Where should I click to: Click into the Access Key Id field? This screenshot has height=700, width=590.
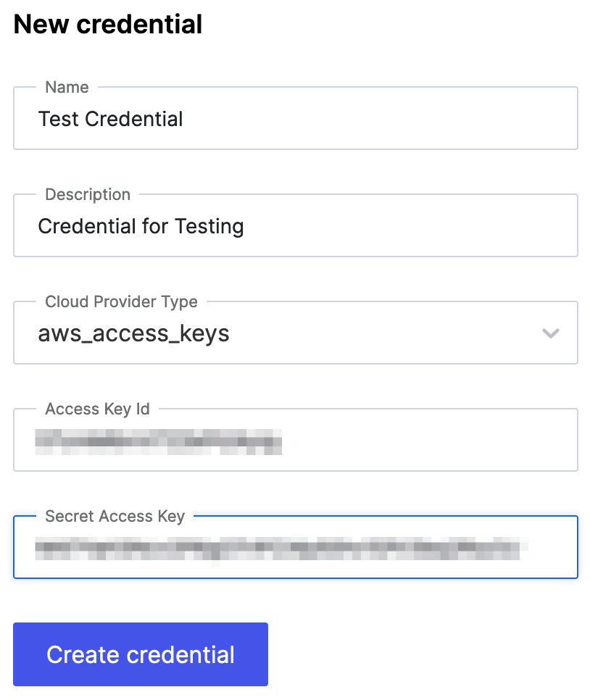[x=295, y=441]
